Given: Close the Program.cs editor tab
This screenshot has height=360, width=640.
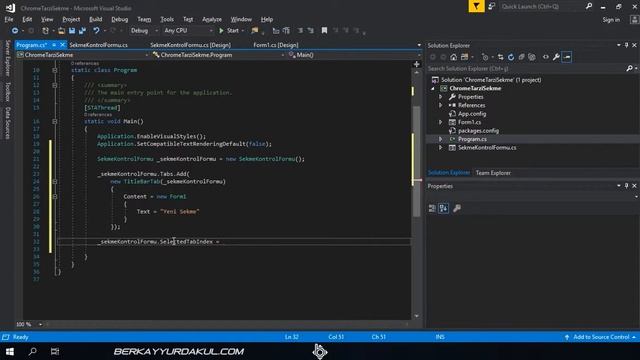Looking at the screenshot, I should [62, 45].
